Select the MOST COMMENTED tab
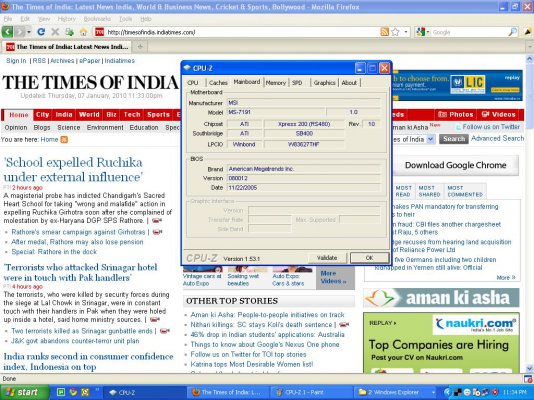 coord(465,191)
